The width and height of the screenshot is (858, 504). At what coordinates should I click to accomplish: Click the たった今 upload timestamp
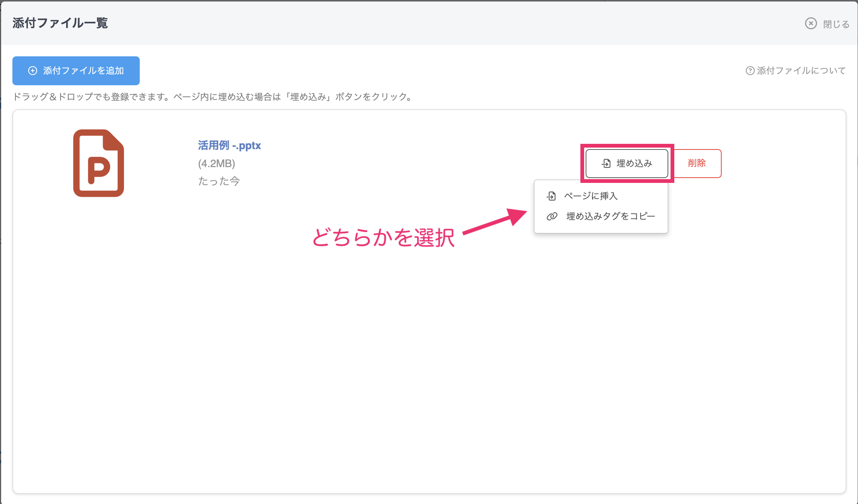pos(219,181)
